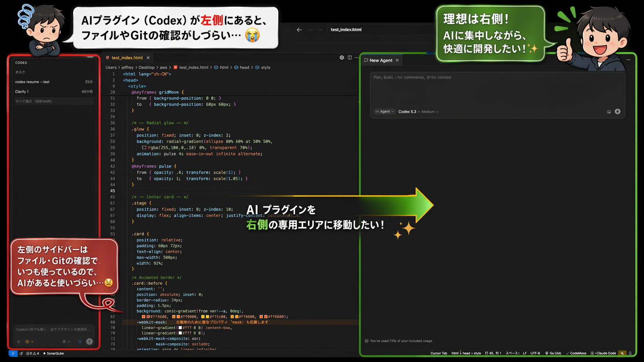Change the UTF-8 file encoding
The width and height of the screenshot is (644, 362).
coord(535,353)
